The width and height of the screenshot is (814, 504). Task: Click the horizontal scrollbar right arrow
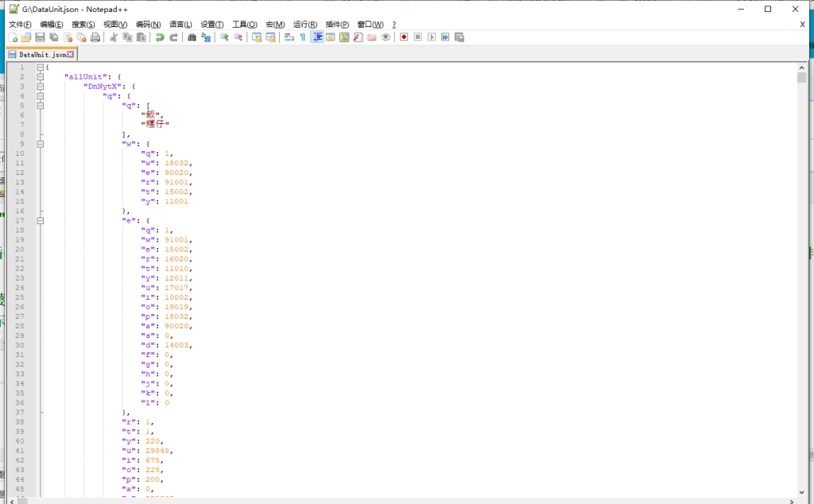click(x=792, y=501)
